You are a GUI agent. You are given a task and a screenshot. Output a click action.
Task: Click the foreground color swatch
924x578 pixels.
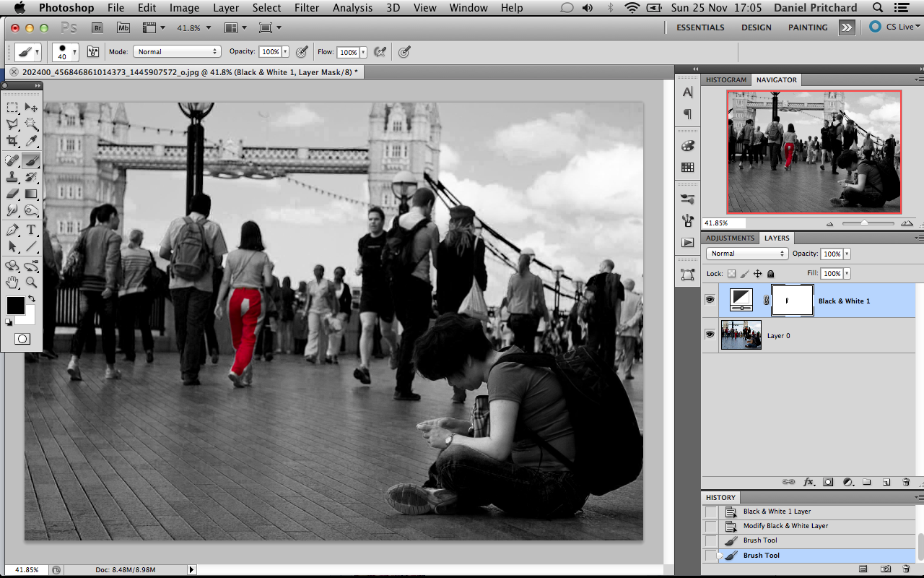(x=14, y=306)
